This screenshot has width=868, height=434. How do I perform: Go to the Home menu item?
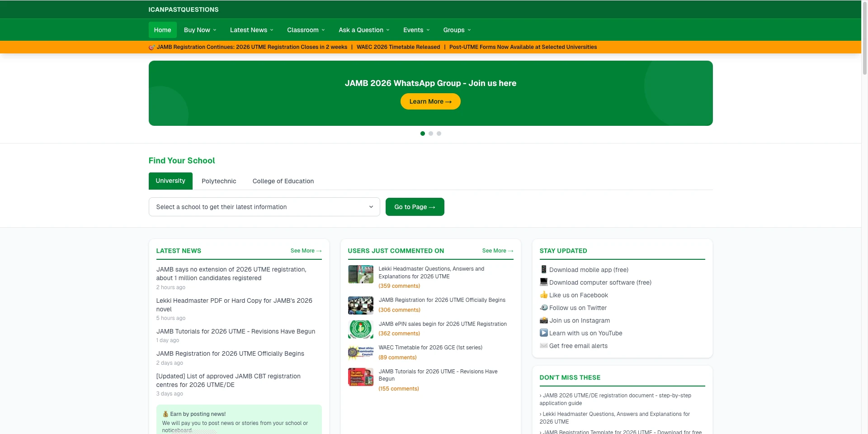(162, 30)
